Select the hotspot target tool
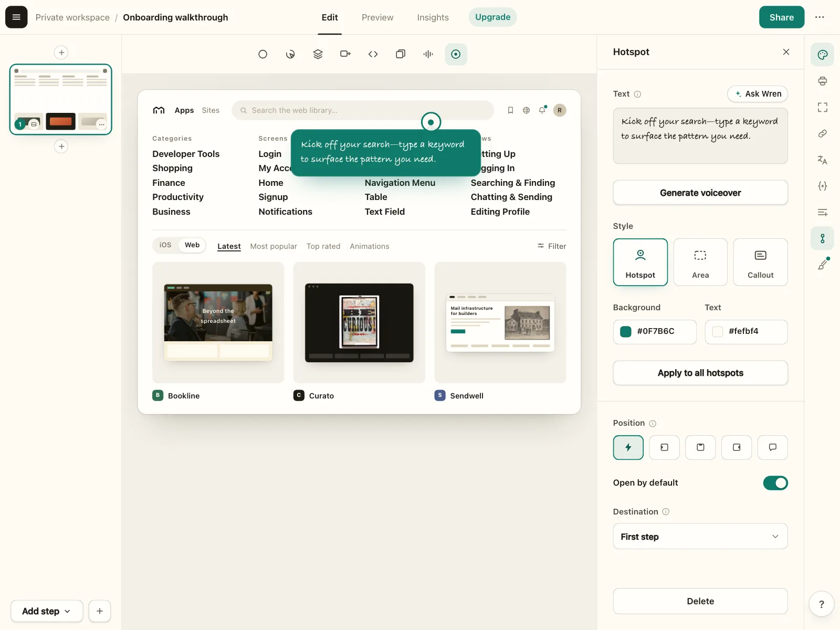Screen dimensions: 840x630 (x=456, y=54)
